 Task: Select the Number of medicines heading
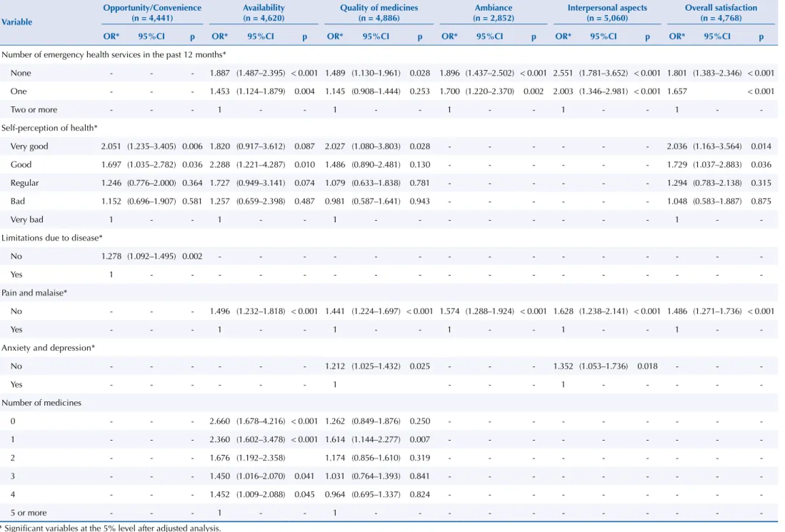pyautogui.click(x=41, y=403)
